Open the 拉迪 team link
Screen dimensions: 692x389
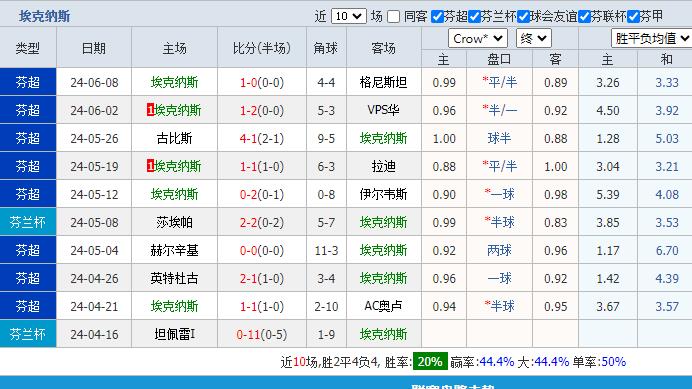tap(383, 166)
